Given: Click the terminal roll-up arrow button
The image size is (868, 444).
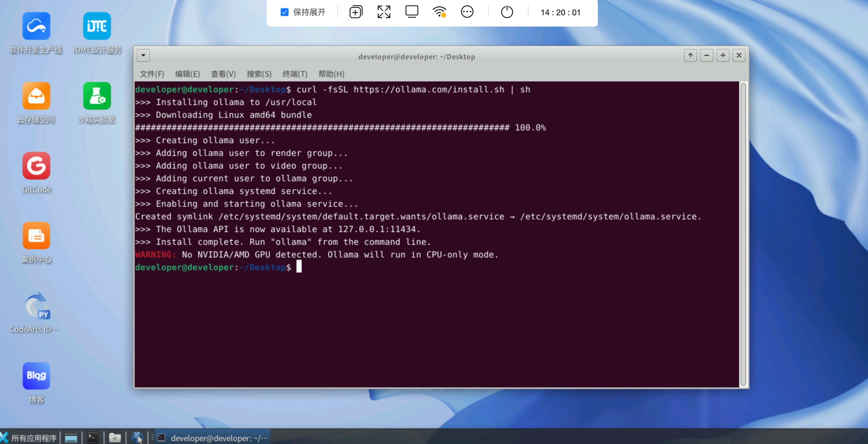Looking at the screenshot, I should click(x=690, y=55).
